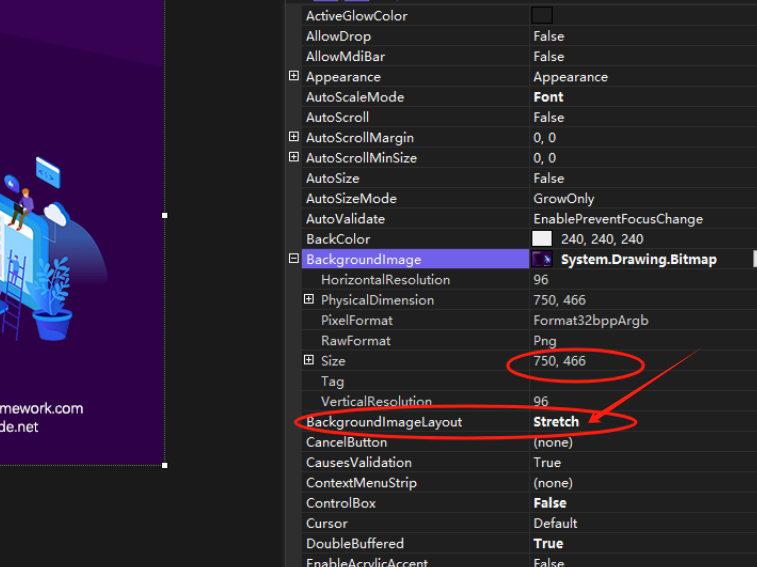757x567 pixels.
Task: Select the AutoScrollMinSize property name
Action: [361, 158]
